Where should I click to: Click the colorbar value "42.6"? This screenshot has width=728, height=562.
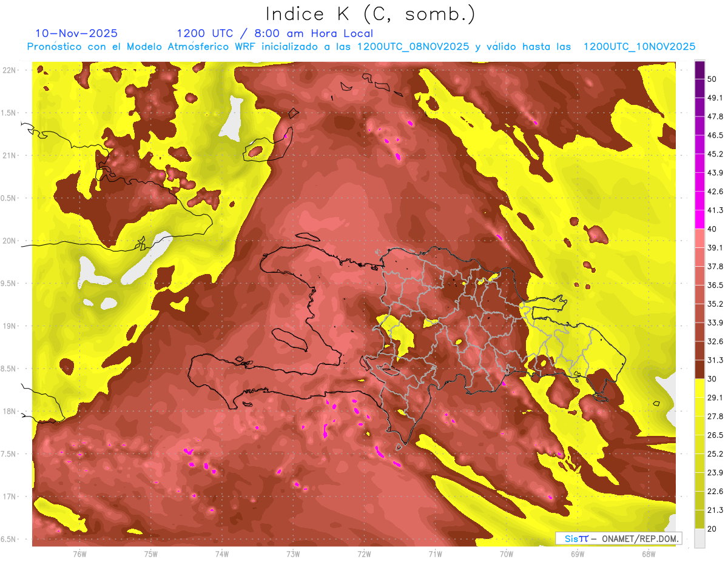click(x=715, y=192)
